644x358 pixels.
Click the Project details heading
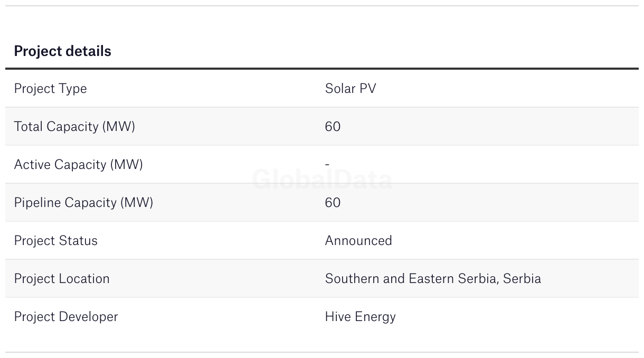pos(62,51)
